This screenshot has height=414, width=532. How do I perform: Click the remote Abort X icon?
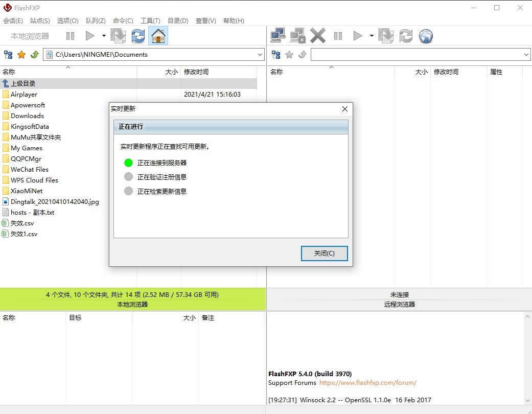tap(317, 36)
